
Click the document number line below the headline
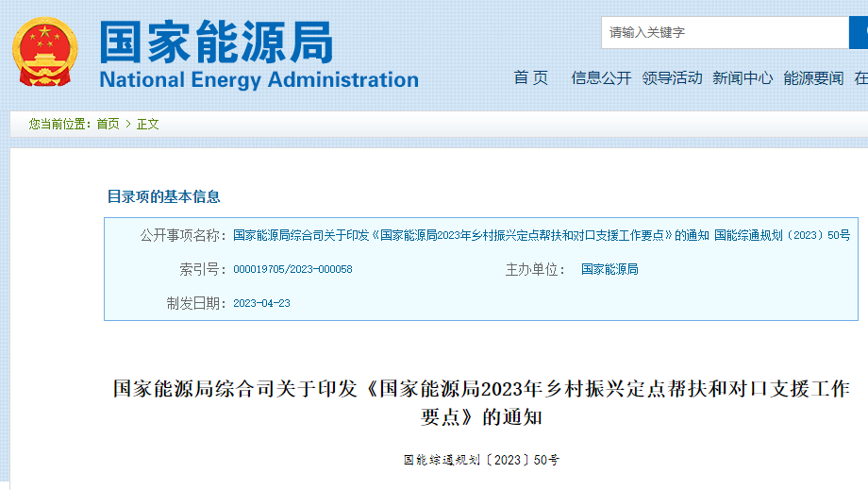pyautogui.click(x=481, y=461)
